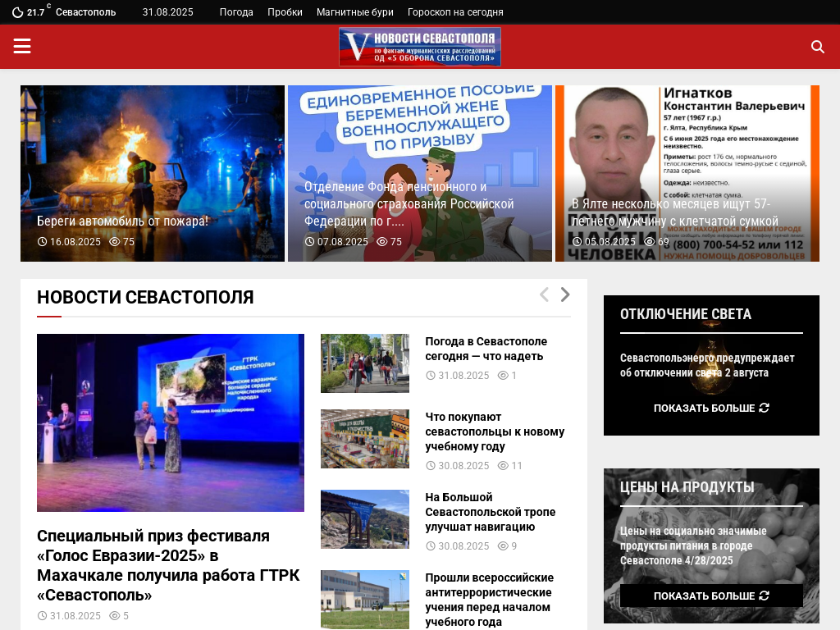840x630 pixels.
Task: Click 31.08.2025 date under weather article
Action: click(x=463, y=376)
